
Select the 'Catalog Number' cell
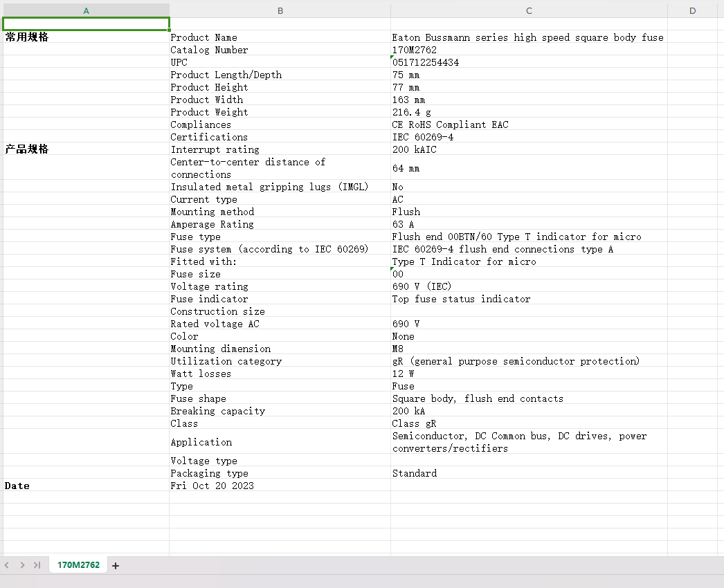[x=280, y=49]
